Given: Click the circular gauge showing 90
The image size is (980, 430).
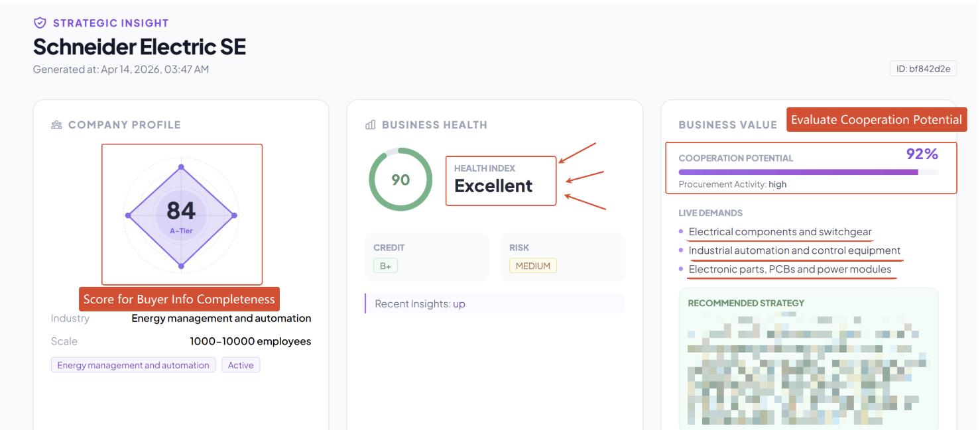Looking at the screenshot, I should pyautogui.click(x=400, y=180).
